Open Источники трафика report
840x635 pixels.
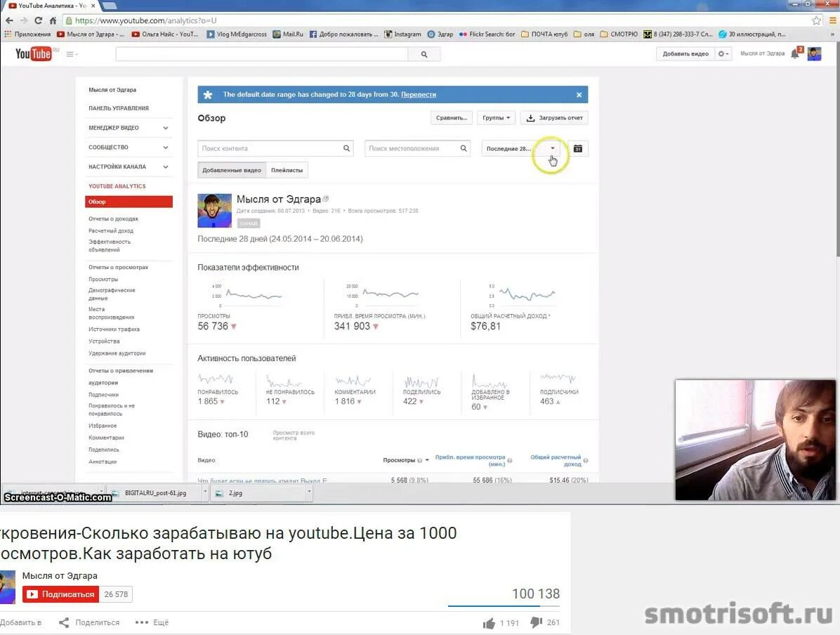(114, 329)
